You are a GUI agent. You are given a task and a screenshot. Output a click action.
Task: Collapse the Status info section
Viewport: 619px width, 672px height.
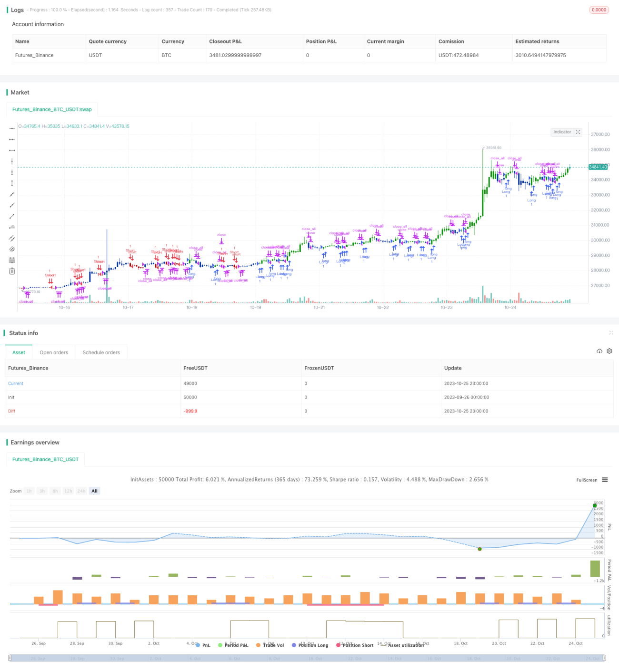click(611, 333)
